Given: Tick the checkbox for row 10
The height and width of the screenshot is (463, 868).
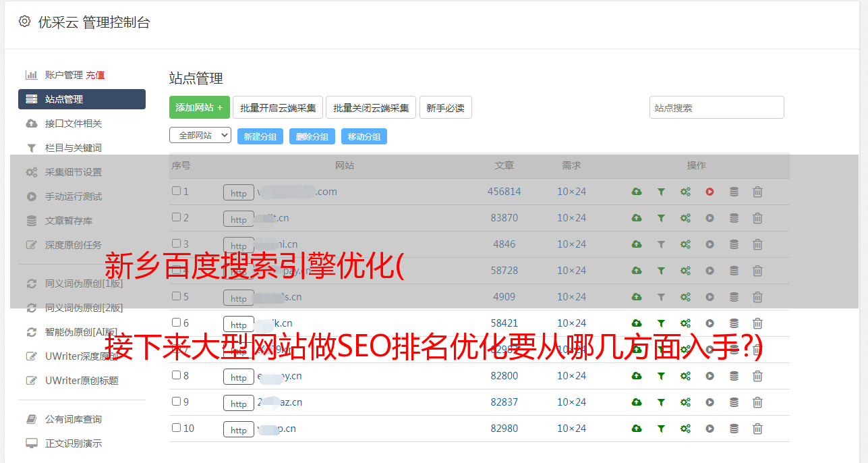Looking at the screenshot, I should [x=176, y=428].
